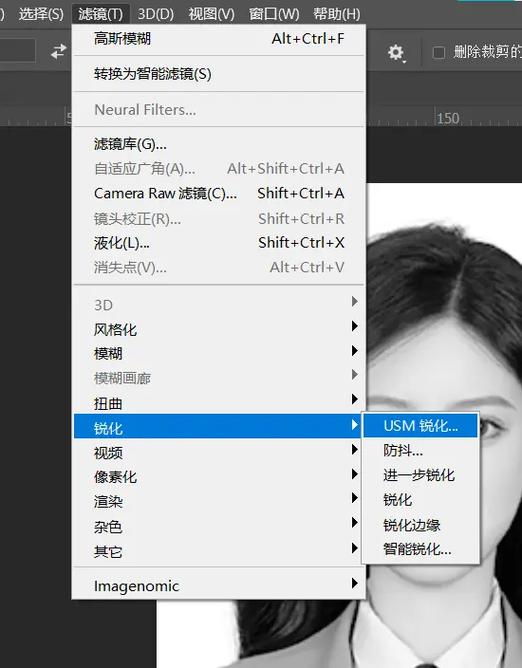This screenshot has height=668, width=522.
Task: Expand the Imagenomic plugin submenu
Action: point(219,586)
